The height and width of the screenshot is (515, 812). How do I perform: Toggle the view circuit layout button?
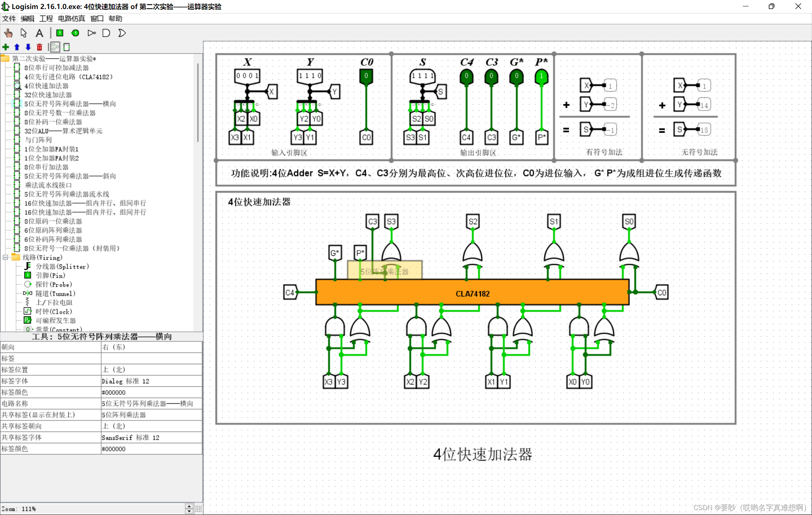point(55,47)
